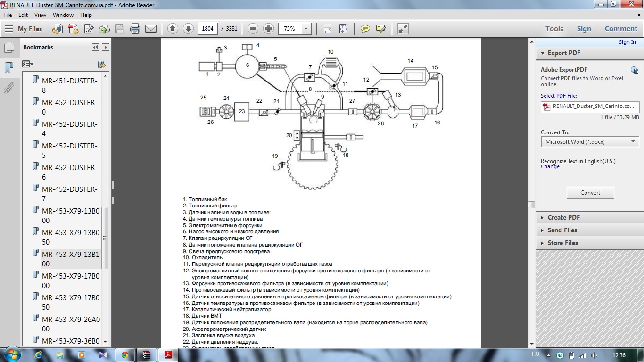This screenshot has width=644, height=362.
Task: Click the Save file floppy icon
Action: click(120, 29)
